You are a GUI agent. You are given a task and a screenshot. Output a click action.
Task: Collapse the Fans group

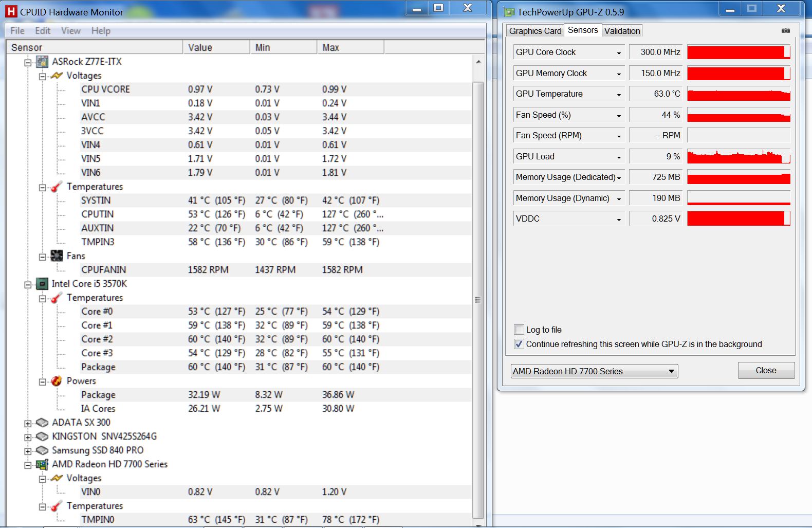(43, 257)
